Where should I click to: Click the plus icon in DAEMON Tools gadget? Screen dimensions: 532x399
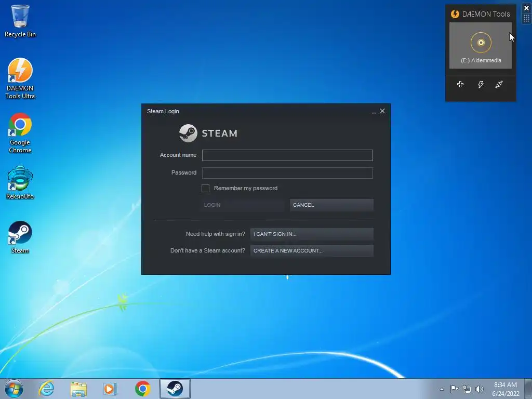460,84
